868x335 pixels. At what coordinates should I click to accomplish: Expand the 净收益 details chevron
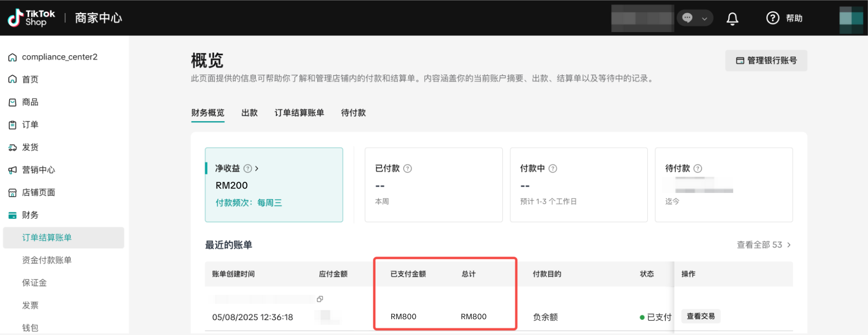coord(257,168)
